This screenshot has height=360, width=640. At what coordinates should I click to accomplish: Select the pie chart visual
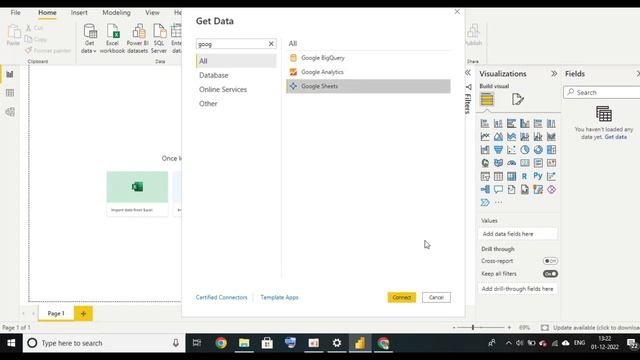tap(524, 150)
